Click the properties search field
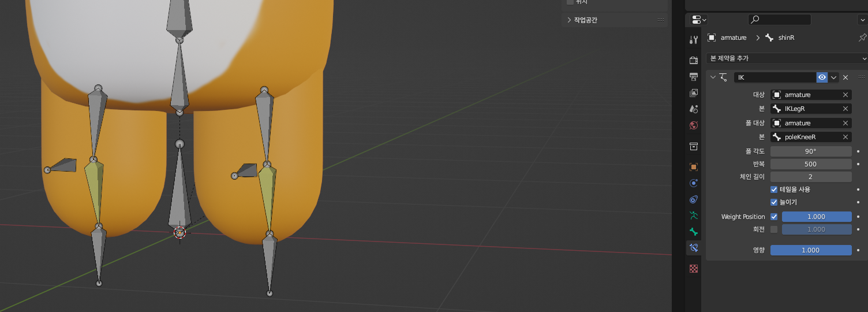 (780, 20)
